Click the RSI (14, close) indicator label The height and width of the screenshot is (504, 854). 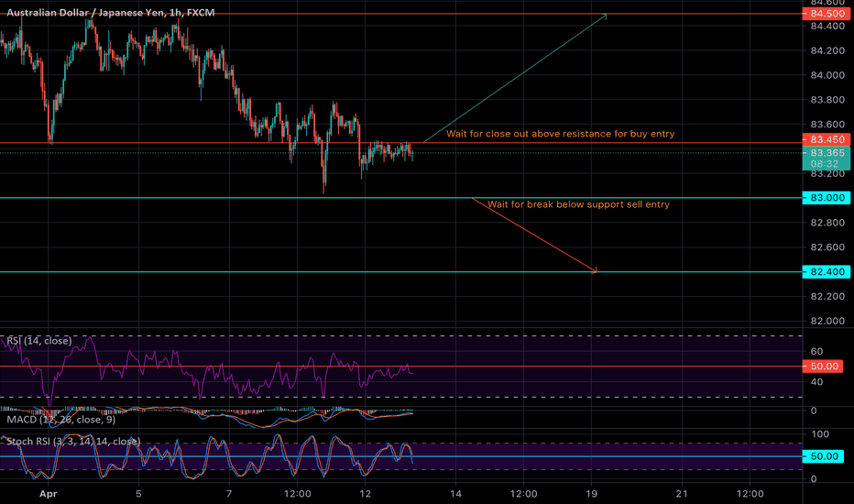coord(39,341)
